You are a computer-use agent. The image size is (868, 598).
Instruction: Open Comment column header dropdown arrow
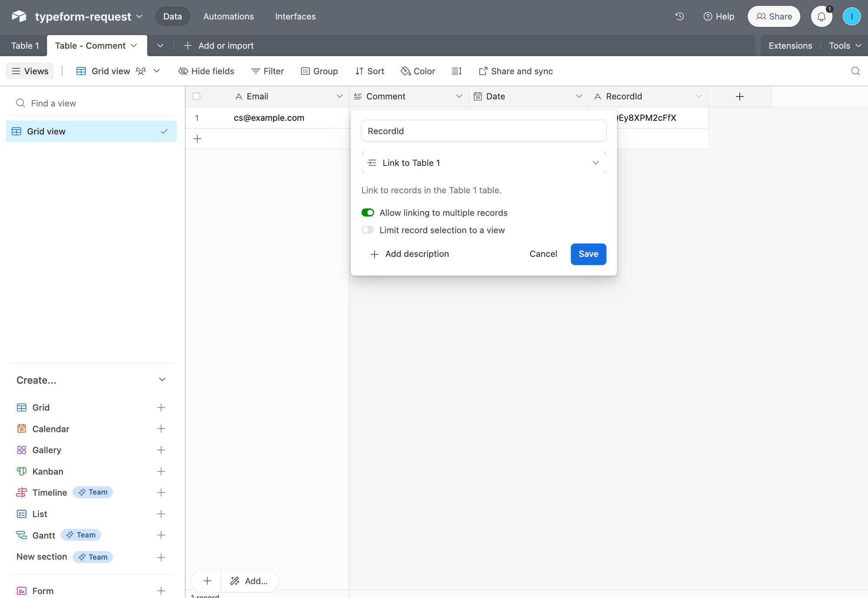pos(459,96)
